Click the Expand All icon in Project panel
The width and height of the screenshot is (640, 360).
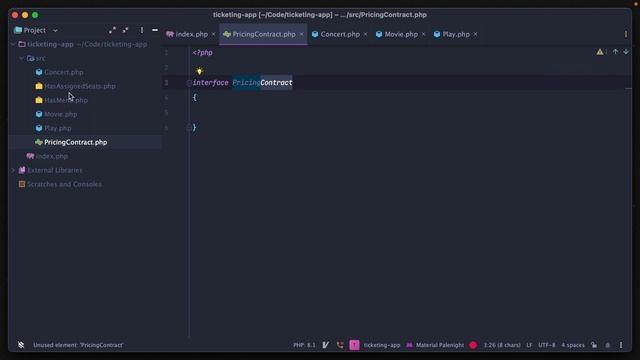tap(112, 30)
